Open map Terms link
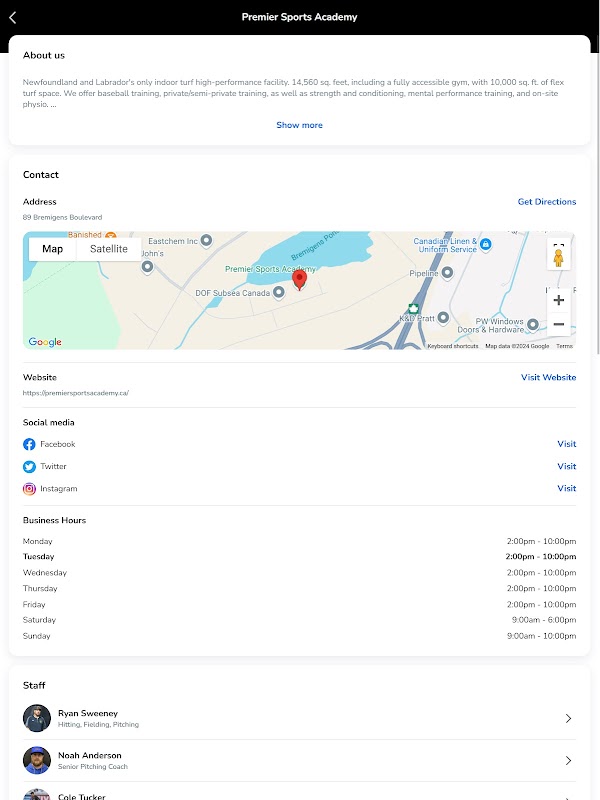 click(x=564, y=346)
